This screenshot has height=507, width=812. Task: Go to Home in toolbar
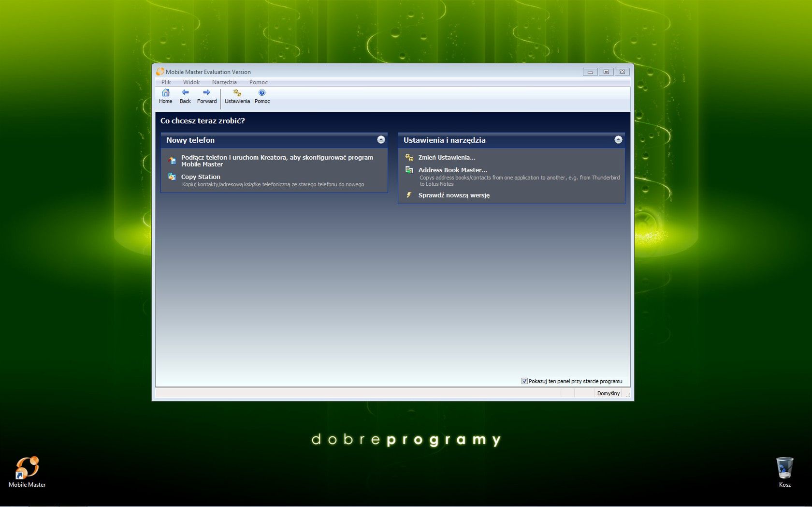point(165,96)
